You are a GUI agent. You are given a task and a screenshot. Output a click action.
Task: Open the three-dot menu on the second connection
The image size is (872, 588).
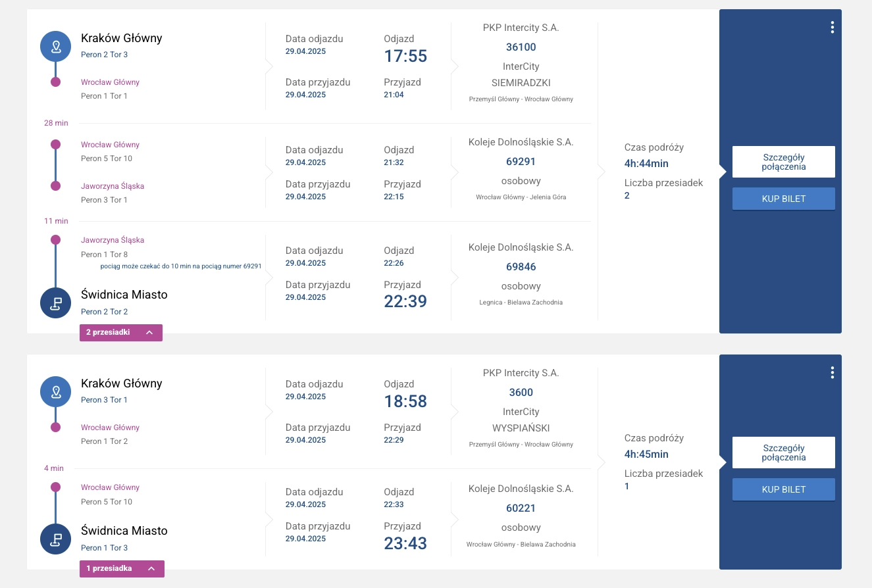[x=833, y=373]
